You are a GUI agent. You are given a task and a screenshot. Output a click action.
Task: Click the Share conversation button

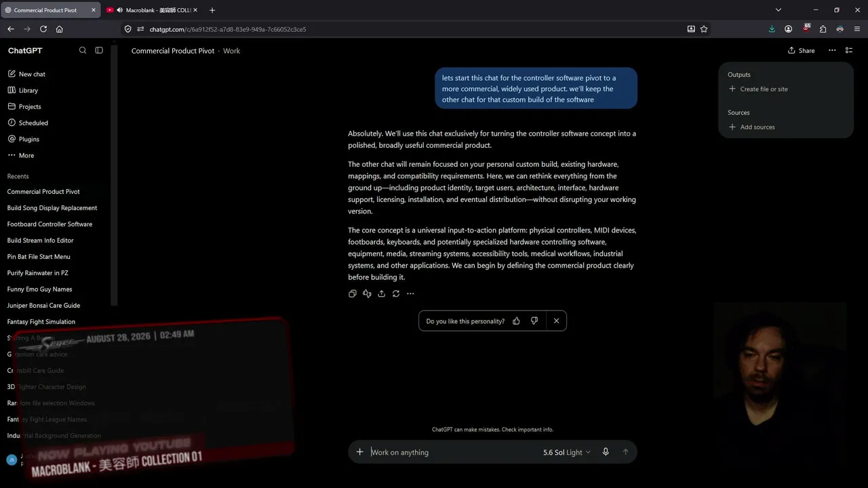tap(802, 50)
